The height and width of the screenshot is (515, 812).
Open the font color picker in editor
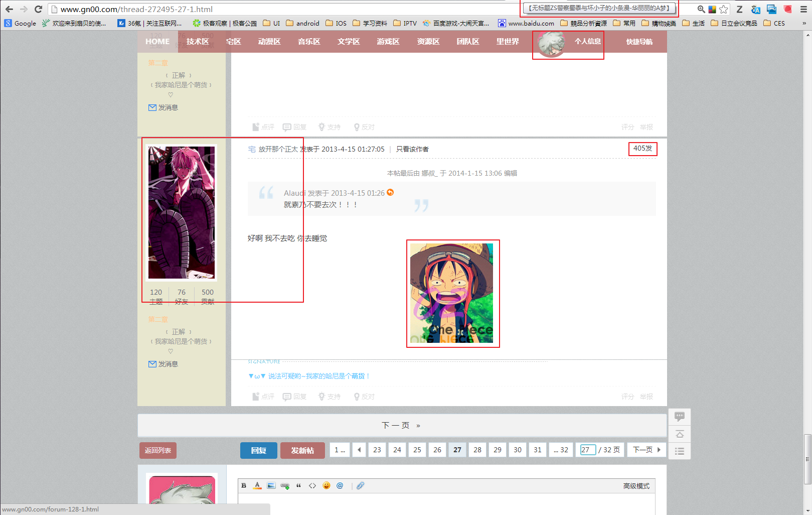click(257, 485)
